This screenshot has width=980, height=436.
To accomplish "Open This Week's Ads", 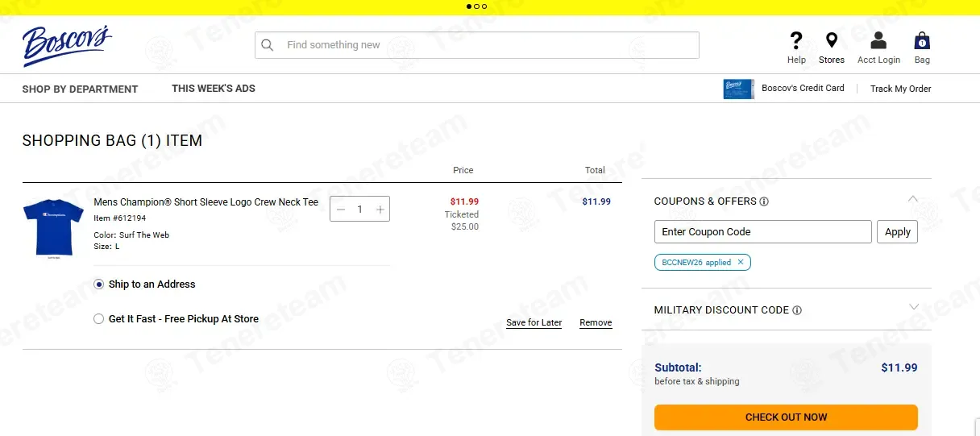I will (214, 89).
